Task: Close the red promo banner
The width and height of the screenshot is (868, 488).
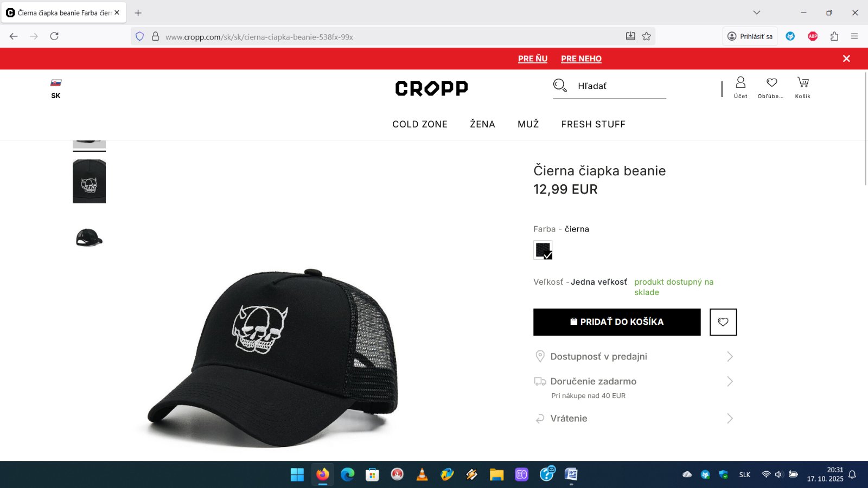Action: [x=846, y=59]
